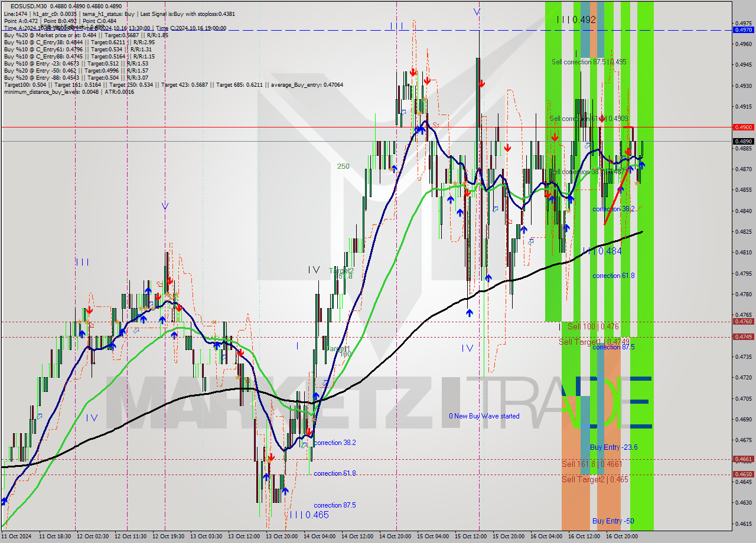The height and width of the screenshot is (543, 756).
Task: Click the 0.4630 price axis value
Action: [x=742, y=502]
